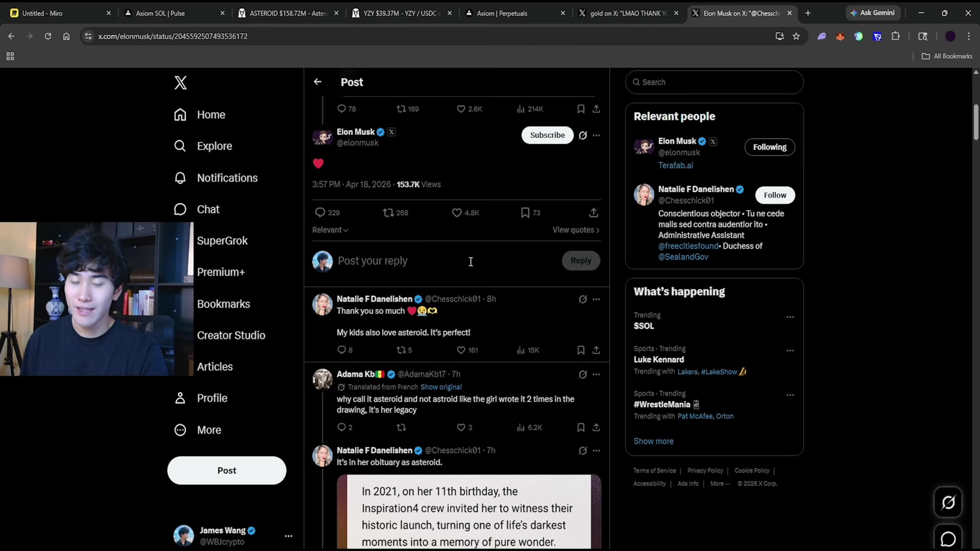This screenshot has height=551, width=980.
Task: Open Chrome extensions puzzle icon
Action: [x=896, y=36]
